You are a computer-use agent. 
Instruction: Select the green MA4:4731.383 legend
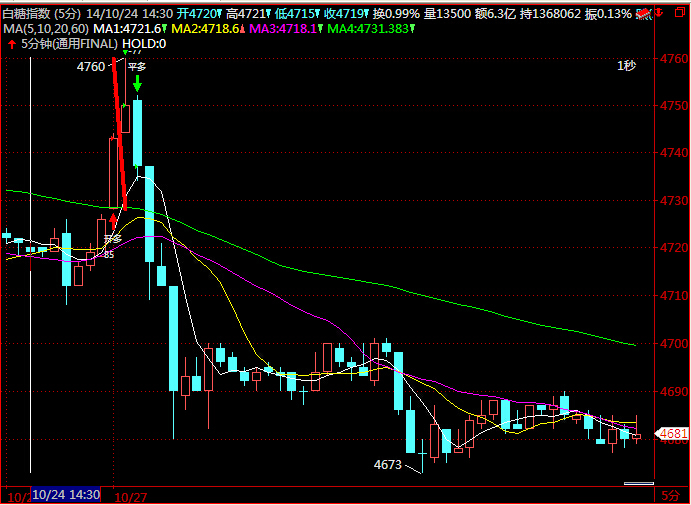369,29
